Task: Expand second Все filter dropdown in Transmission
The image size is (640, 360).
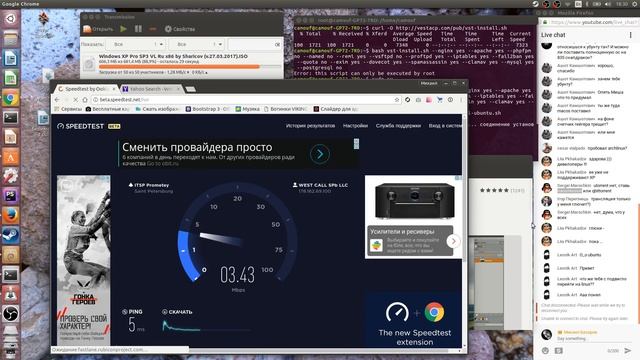Action: click(195, 44)
